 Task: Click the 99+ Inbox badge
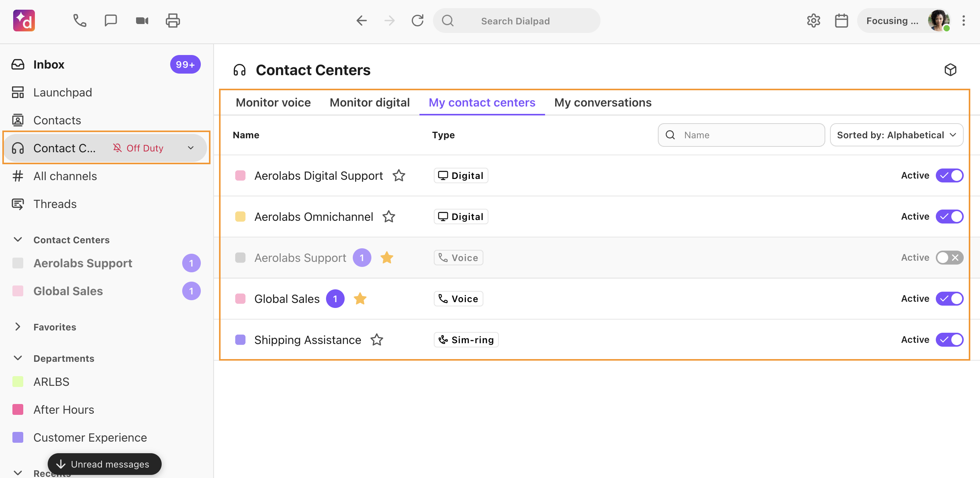pyautogui.click(x=185, y=64)
